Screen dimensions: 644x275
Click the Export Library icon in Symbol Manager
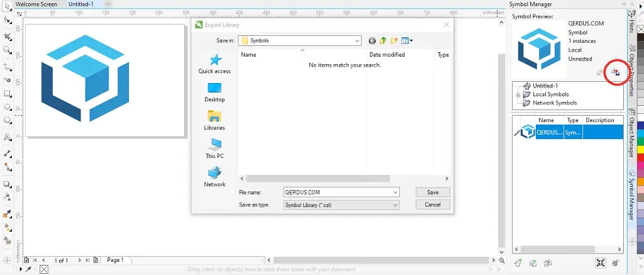(615, 72)
